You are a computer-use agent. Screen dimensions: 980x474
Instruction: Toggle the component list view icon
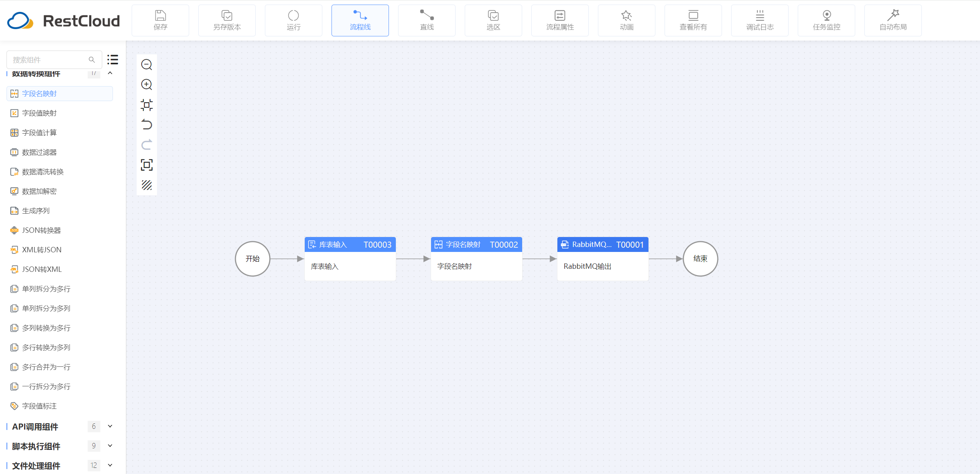113,60
